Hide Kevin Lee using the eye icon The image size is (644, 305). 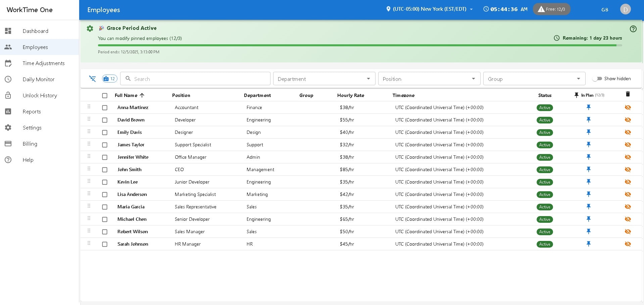point(628,182)
